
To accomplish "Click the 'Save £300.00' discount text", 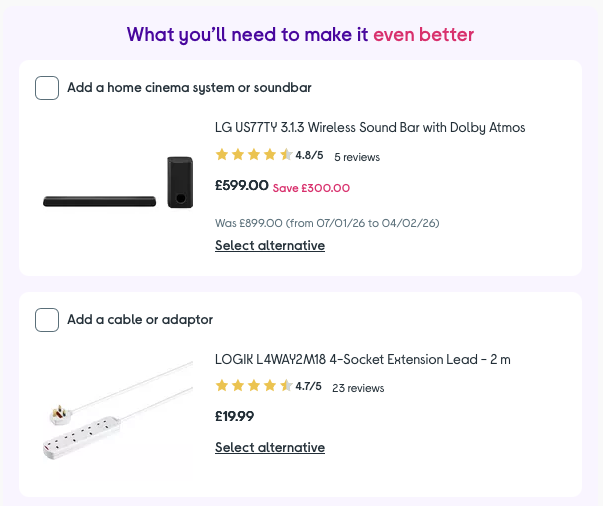I will tap(311, 188).
